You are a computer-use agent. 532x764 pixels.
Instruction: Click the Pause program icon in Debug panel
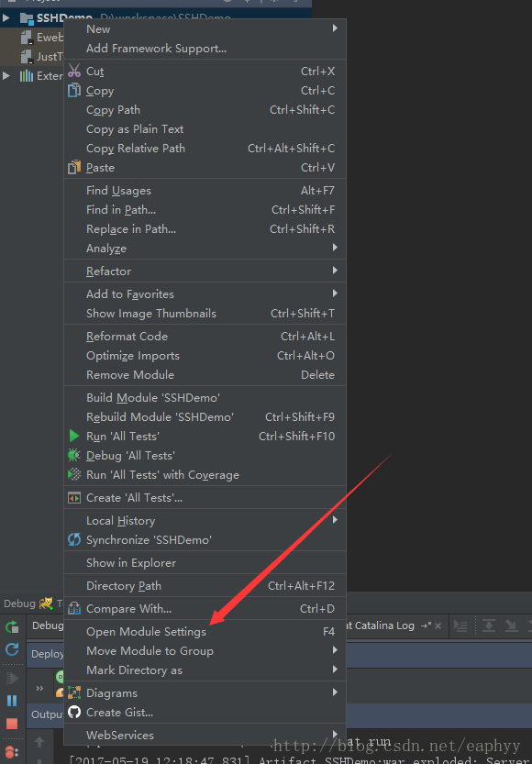click(12, 701)
